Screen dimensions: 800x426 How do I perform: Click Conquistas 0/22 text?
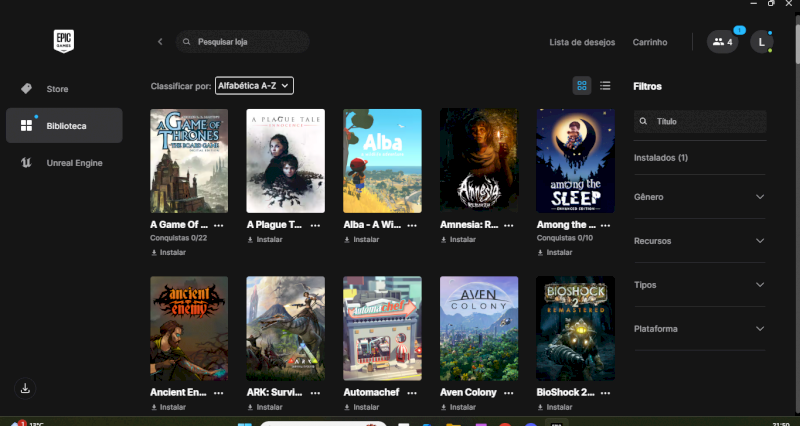179,238
